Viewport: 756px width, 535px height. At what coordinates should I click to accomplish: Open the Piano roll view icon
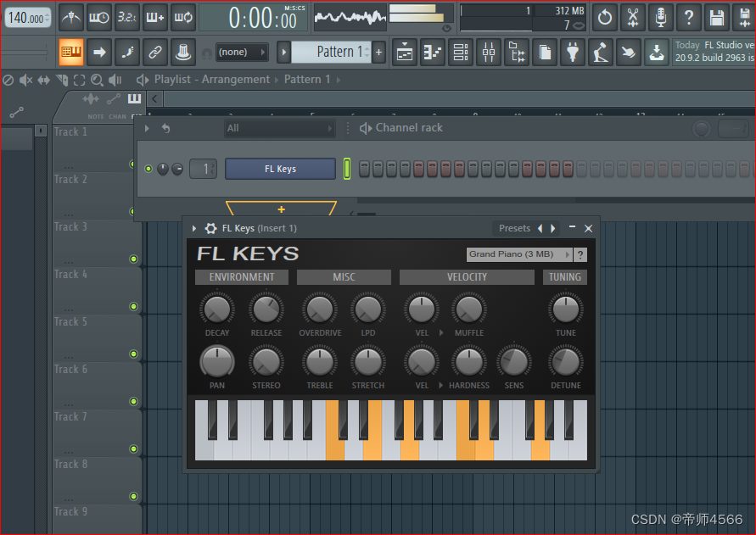(x=433, y=52)
